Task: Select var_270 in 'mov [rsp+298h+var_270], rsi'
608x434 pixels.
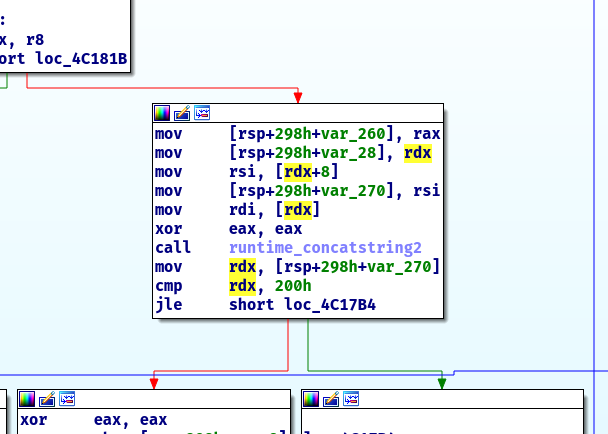Action: [353, 191]
